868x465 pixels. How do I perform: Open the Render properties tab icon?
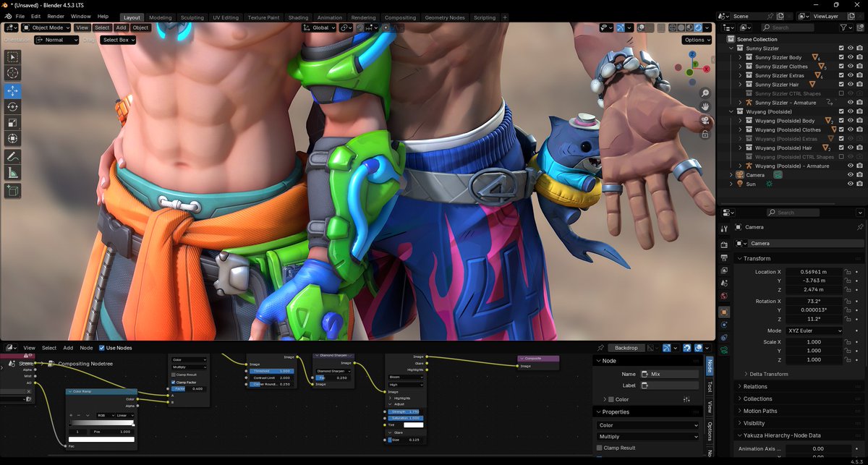point(724,245)
